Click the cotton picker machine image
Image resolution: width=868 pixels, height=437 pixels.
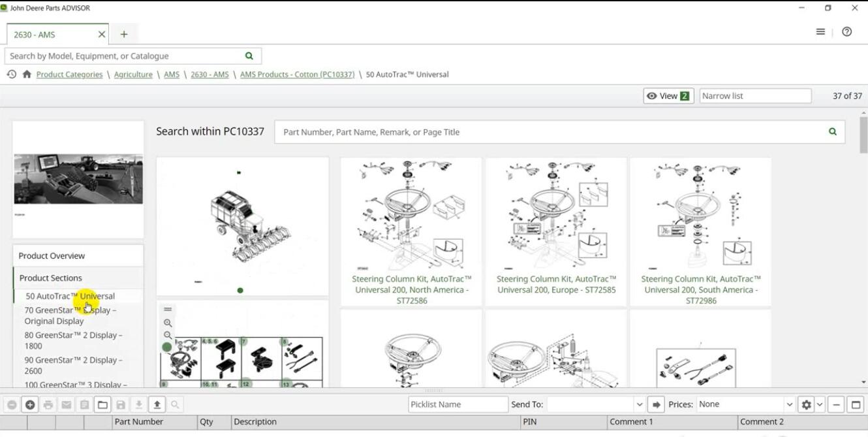point(243,227)
